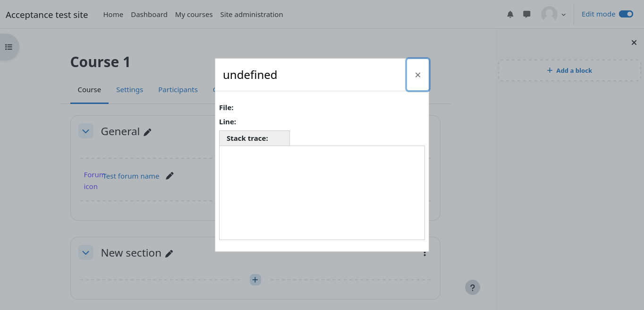
Task: Open the Participants tab
Action: [x=178, y=90]
